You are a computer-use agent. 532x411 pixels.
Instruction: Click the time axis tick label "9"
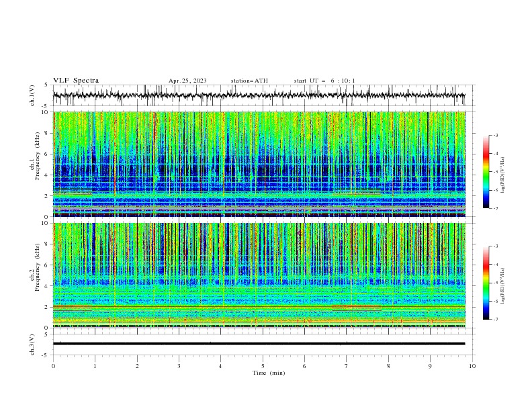tap(430, 366)
